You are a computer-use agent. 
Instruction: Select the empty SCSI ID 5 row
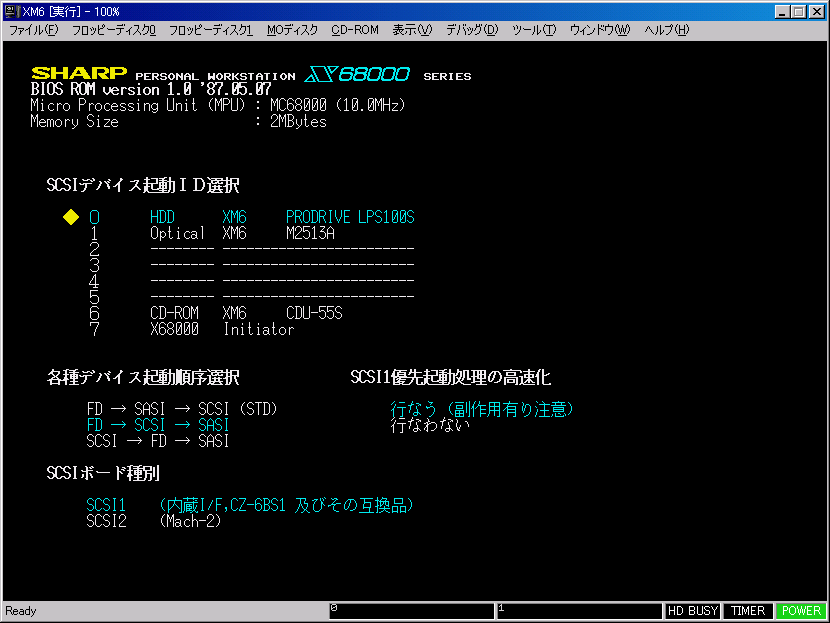[x=251, y=297]
